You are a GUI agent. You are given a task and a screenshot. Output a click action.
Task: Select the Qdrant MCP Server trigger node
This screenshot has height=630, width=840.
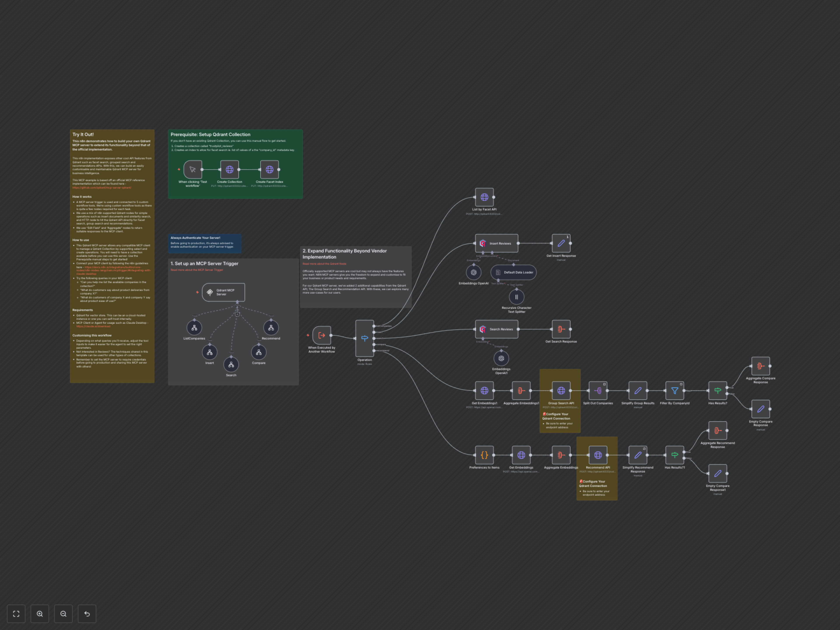[223, 292]
